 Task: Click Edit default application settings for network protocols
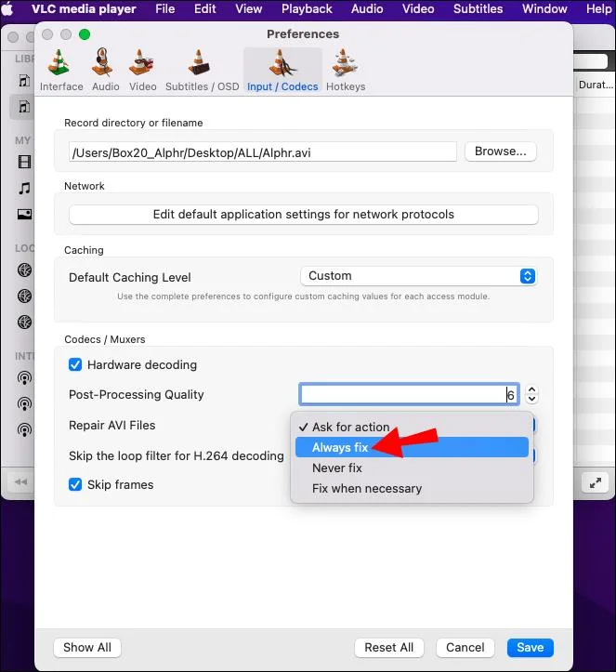303,215
